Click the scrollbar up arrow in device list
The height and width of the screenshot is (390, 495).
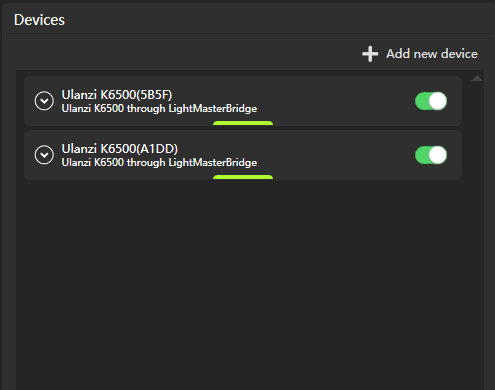pyautogui.click(x=477, y=78)
